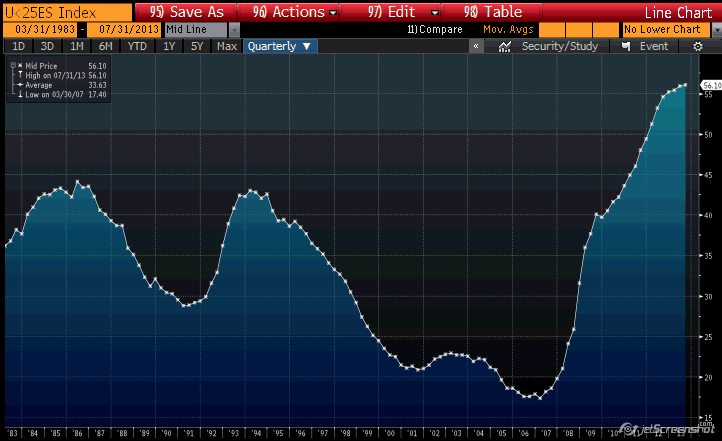Select the YTD time range
Screen dimensions: 722x441
[x=137, y=46]
